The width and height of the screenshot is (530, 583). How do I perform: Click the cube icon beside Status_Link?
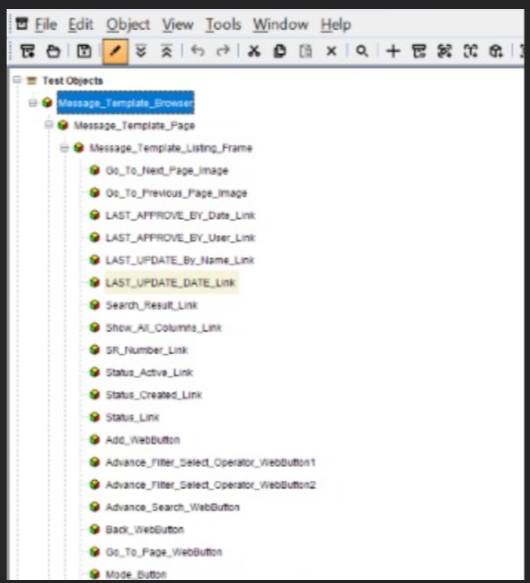click(x=94, y=417)
